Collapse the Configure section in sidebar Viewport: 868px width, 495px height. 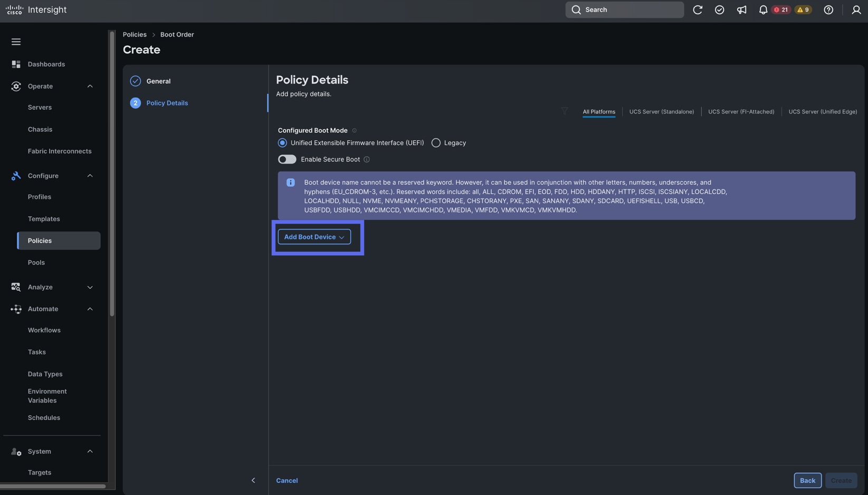coord(90,176)
